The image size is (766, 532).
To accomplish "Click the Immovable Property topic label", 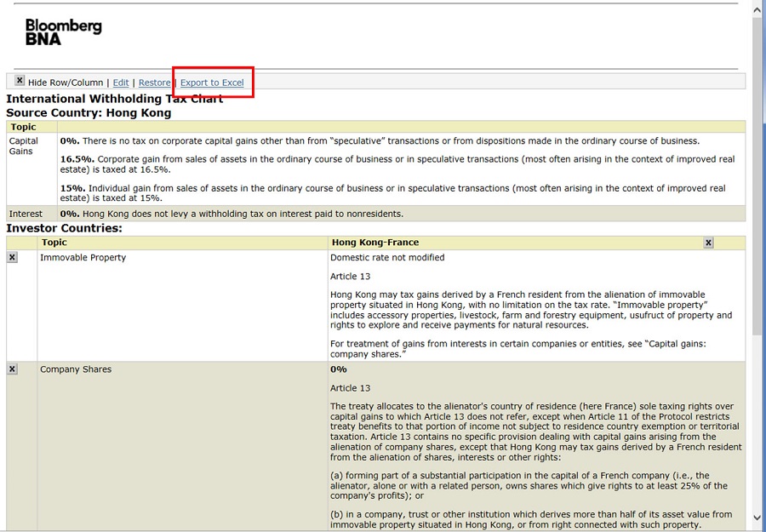I will point(83,258).
